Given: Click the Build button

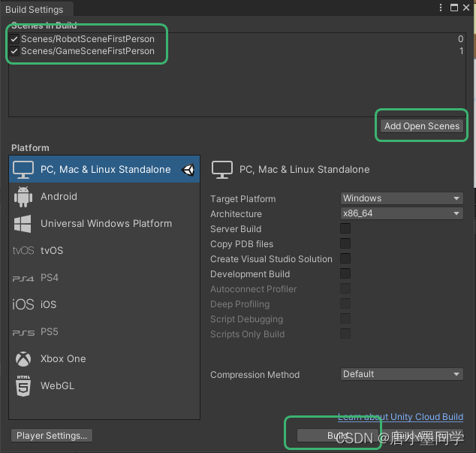Looking at the screenshot, I should 338,436.
